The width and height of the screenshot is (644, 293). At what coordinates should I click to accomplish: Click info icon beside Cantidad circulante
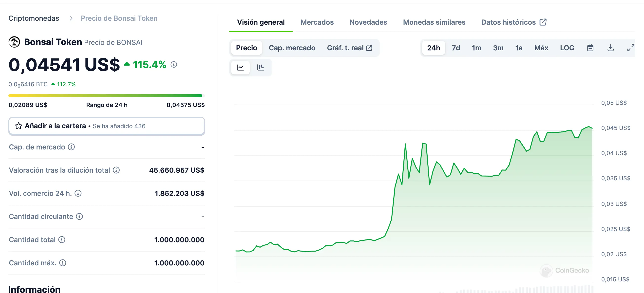click(x=79, y=217)
